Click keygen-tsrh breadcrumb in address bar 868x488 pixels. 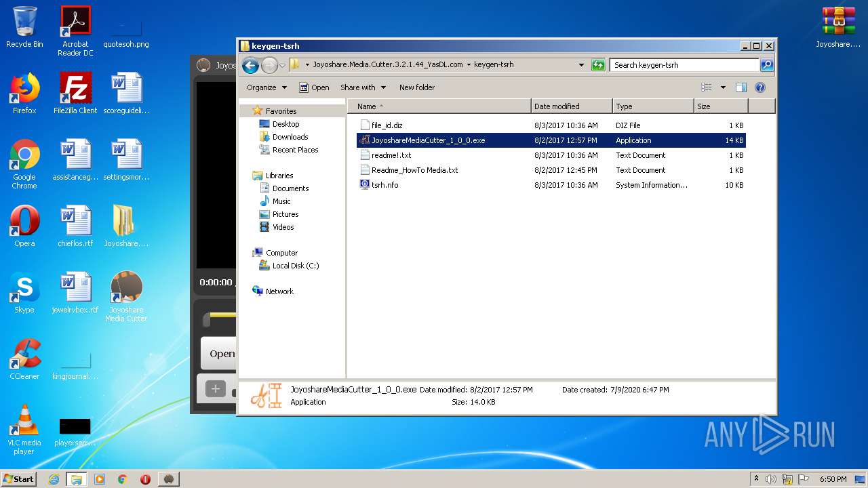pos(494,65)
